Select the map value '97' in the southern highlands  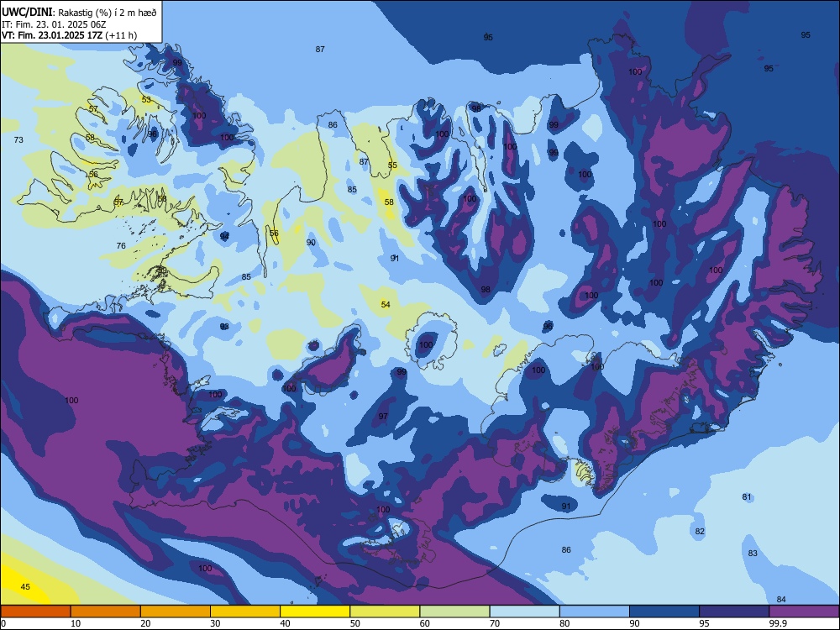(x=383, y=417)
